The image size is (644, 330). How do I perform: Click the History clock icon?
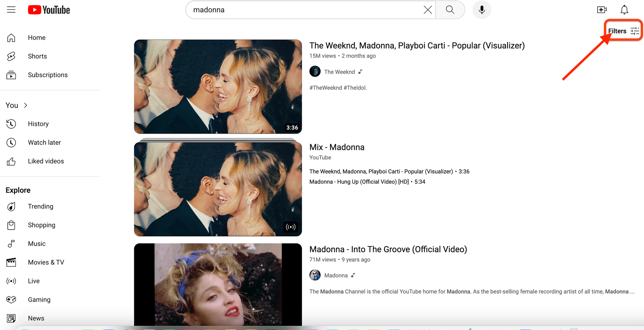[11, 124]
